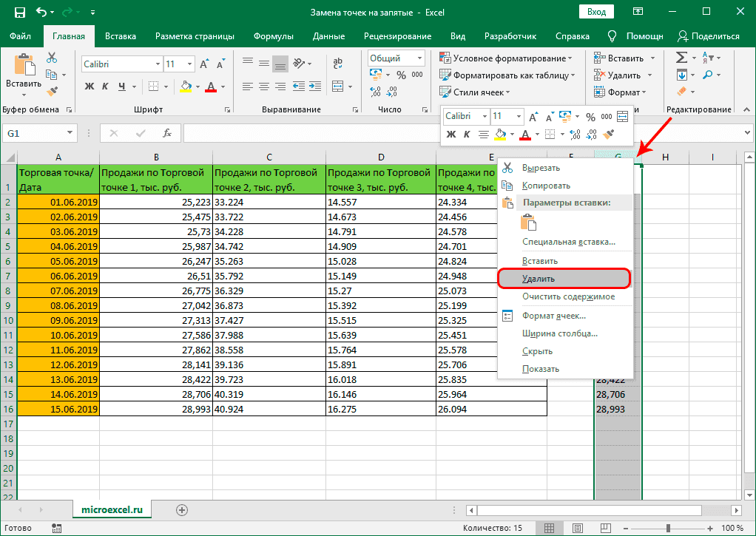Click the yellow fill color button in ribbon

[186, 86]
